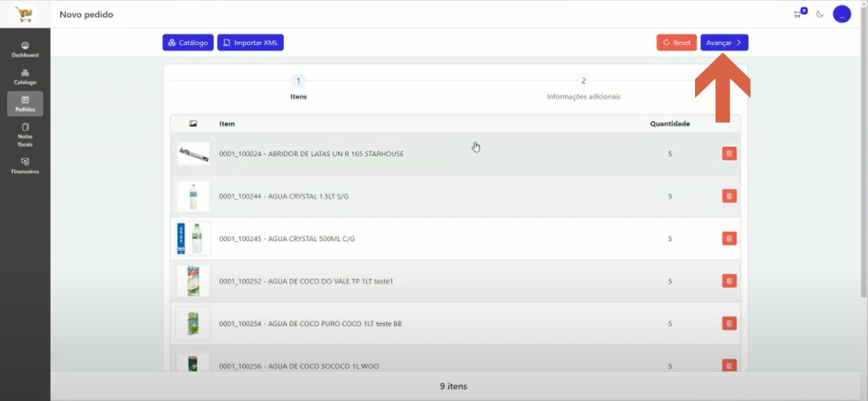Delete AGUA CRYSTAL 1.5LT S/G item
868x401 pixels.
click(x=729, y=196)
